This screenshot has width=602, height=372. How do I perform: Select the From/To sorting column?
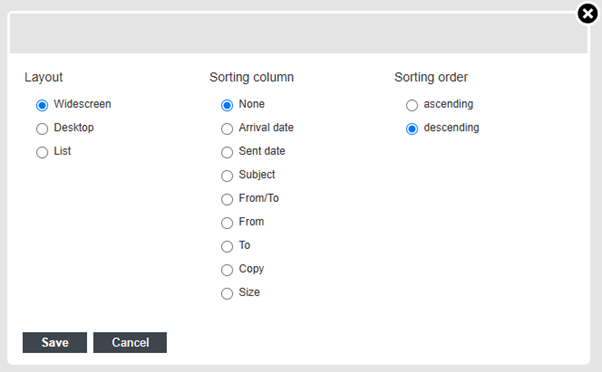227,199
